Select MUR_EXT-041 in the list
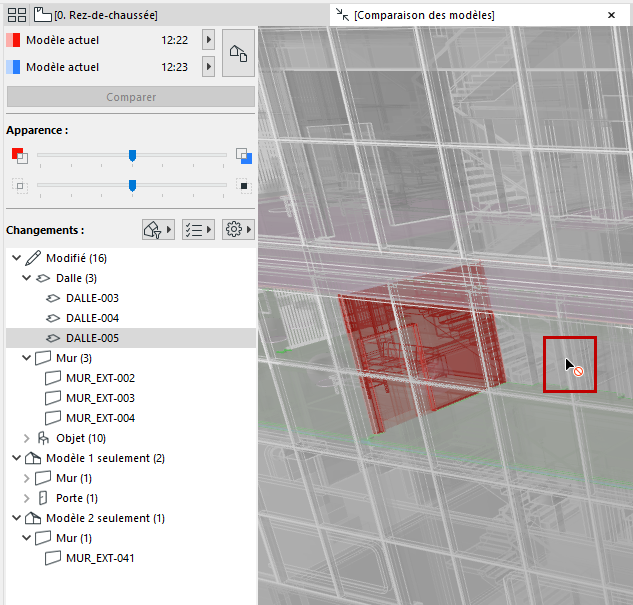This screenshot has width=633, height=605. click(x=131, y=558)
